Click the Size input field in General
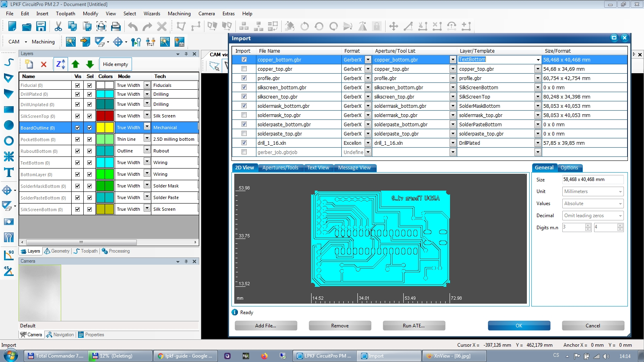The width and height of the screenshot is (644, 362). [x=593, y=179]
